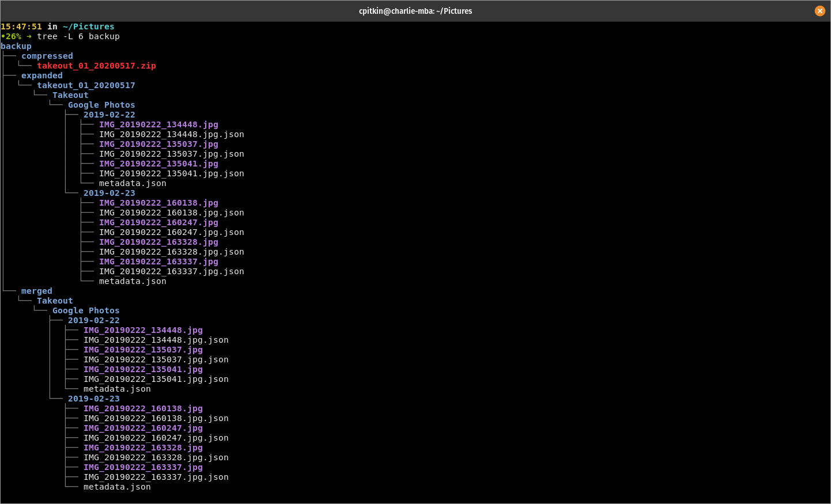The image size is (831, 504).
Task: Click metadata.json in merged 2019-02-23 folder
Action: [x=117, y=487]
